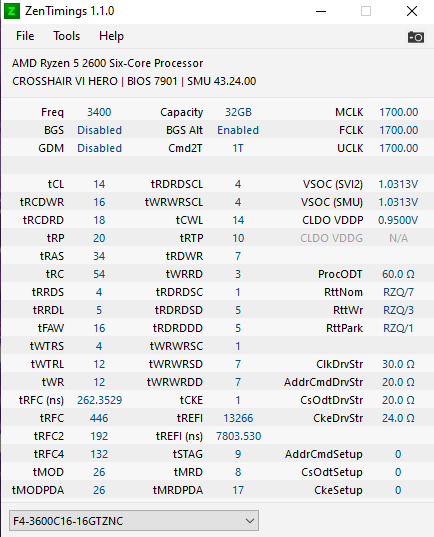Image resolution: width=434 pixels, height=537 pixels.
Task: Click the camera screenshot icon
Action: (416, 37)
